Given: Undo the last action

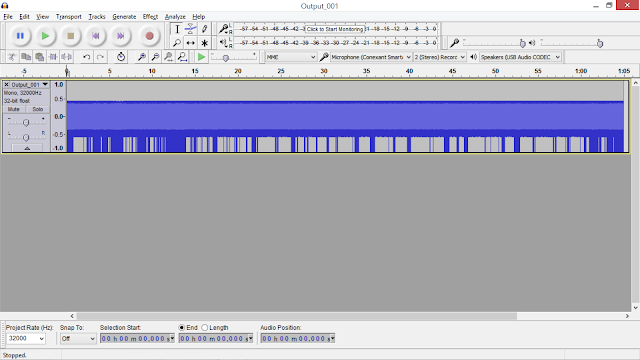Looking at the screenshot, I should pyautogui.click(x=87, y=57).
